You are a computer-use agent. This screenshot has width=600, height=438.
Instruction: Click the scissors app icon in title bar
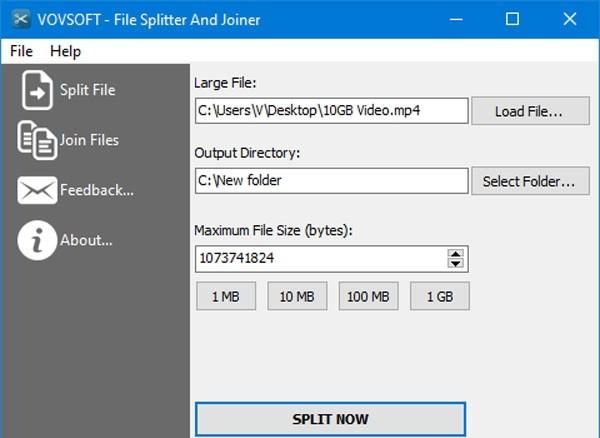21,19
